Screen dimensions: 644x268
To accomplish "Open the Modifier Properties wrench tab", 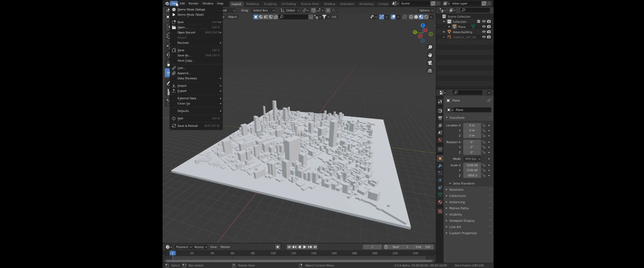I will click(x=440, y=165).
